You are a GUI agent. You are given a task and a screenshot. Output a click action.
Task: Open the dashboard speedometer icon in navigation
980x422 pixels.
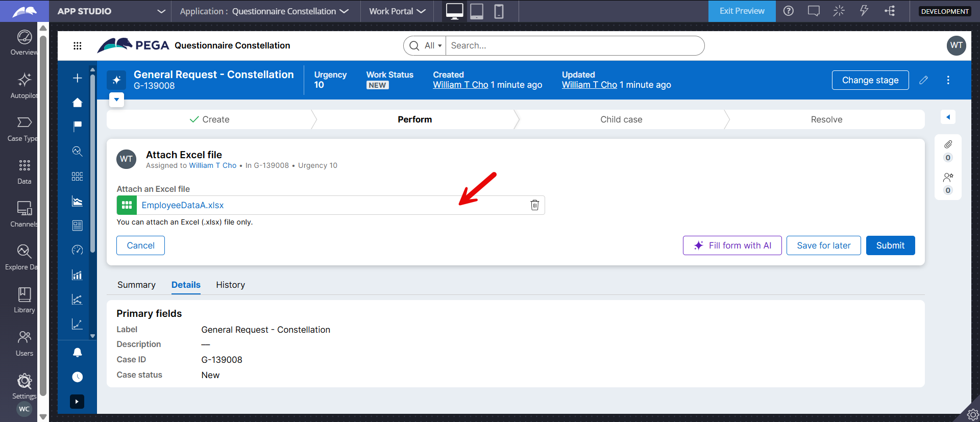coord(78,250)
